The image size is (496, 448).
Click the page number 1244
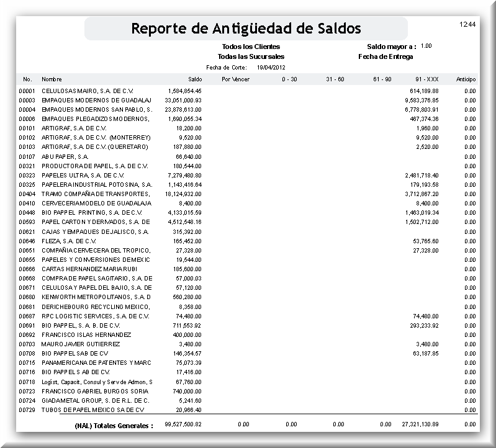tap(467, 24)
